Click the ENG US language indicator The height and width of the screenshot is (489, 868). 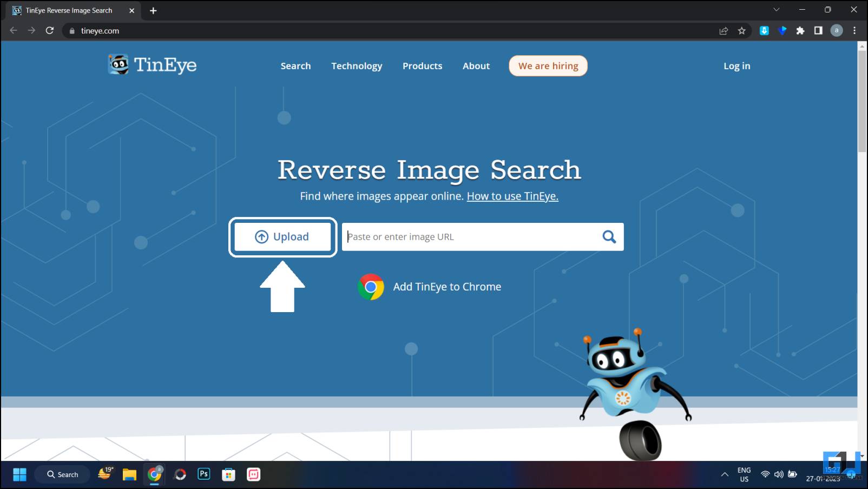744,474
